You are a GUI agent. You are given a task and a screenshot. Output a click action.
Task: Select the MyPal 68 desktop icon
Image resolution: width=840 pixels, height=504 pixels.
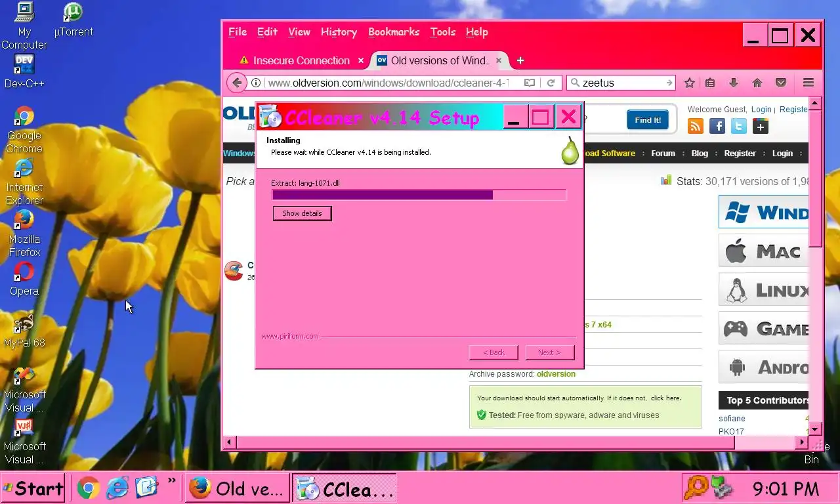click(24, 331)
